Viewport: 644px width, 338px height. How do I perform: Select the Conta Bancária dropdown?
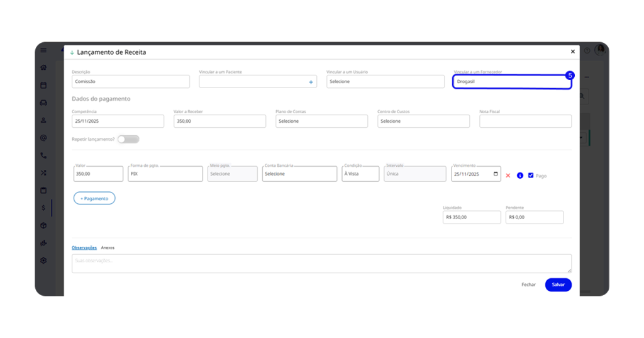[299, 174]
